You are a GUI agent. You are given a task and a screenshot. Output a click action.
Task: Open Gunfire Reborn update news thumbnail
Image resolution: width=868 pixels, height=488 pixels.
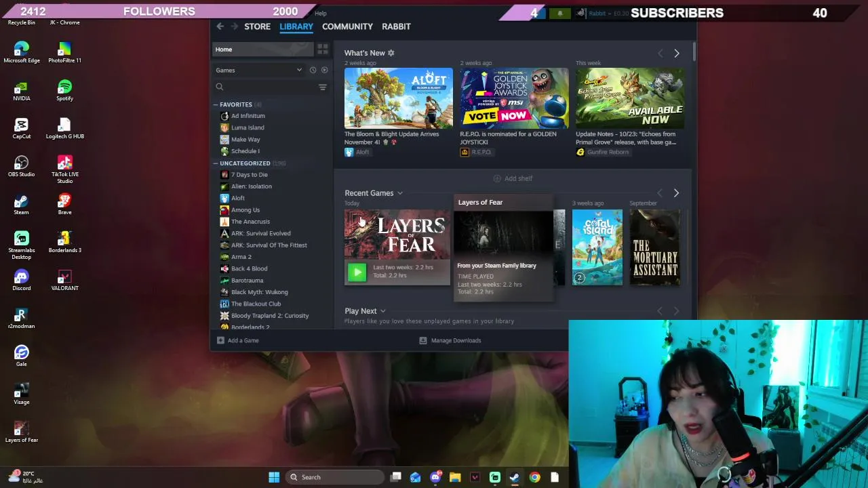point(630,98)
